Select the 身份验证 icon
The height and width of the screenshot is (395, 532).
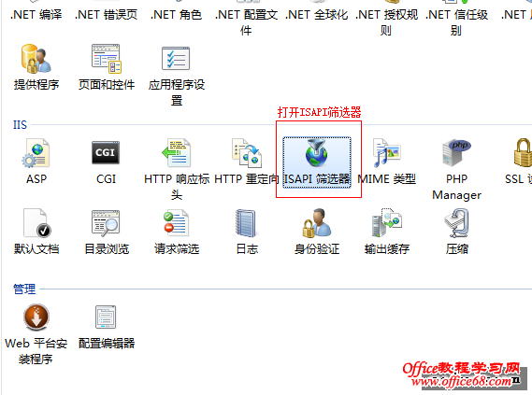click(x=317, y=223)
